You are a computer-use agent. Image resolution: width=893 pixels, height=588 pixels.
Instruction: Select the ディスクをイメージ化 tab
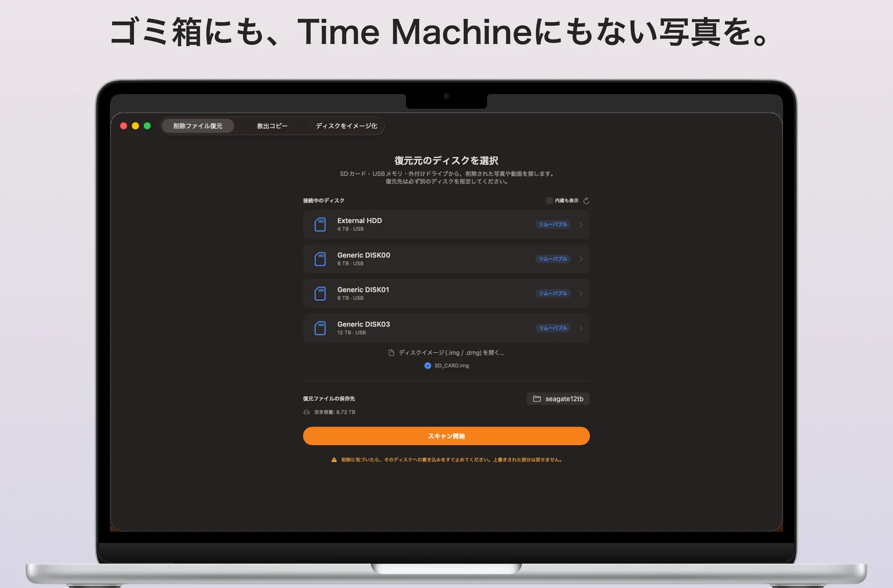point(346,126)
